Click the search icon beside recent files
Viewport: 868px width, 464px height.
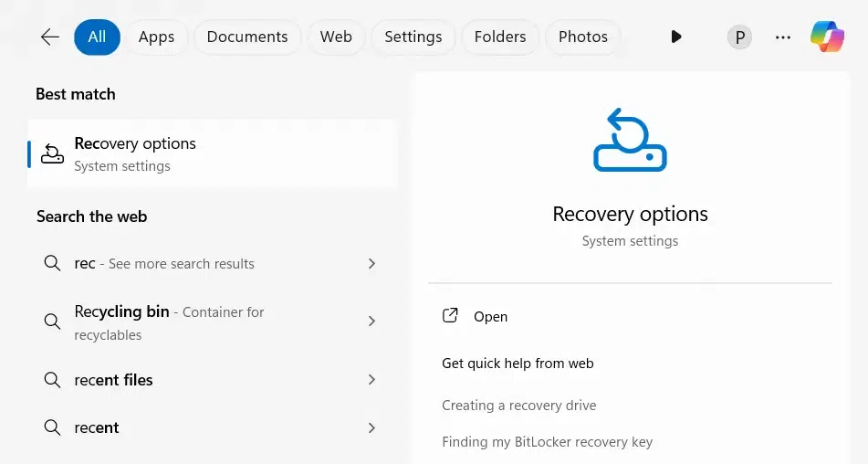(x=53, y=380)
